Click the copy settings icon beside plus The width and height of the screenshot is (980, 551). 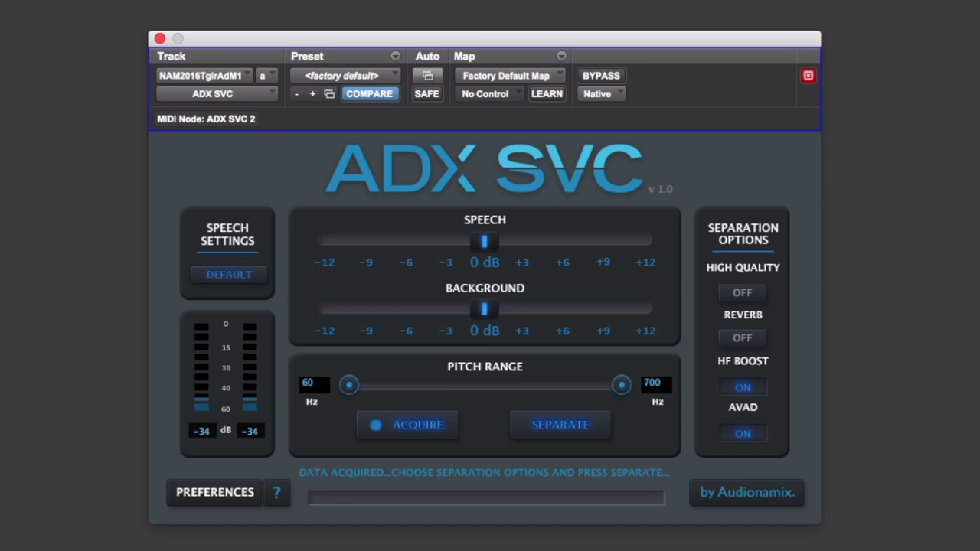point(329,94)
